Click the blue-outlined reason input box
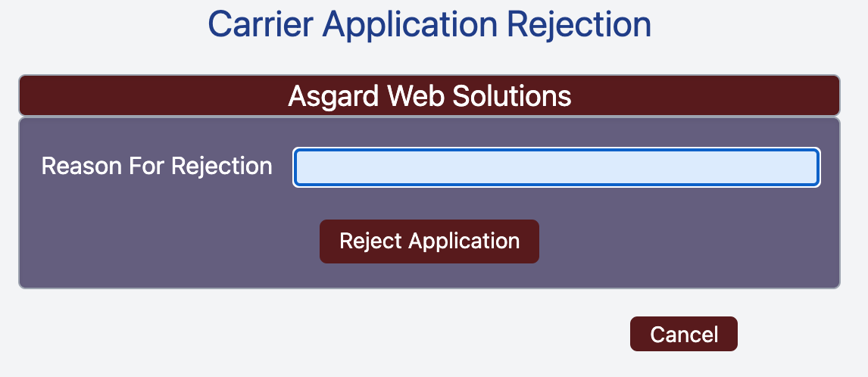Image resolution: width=868 pixels, height=377 pixels. 557,167
